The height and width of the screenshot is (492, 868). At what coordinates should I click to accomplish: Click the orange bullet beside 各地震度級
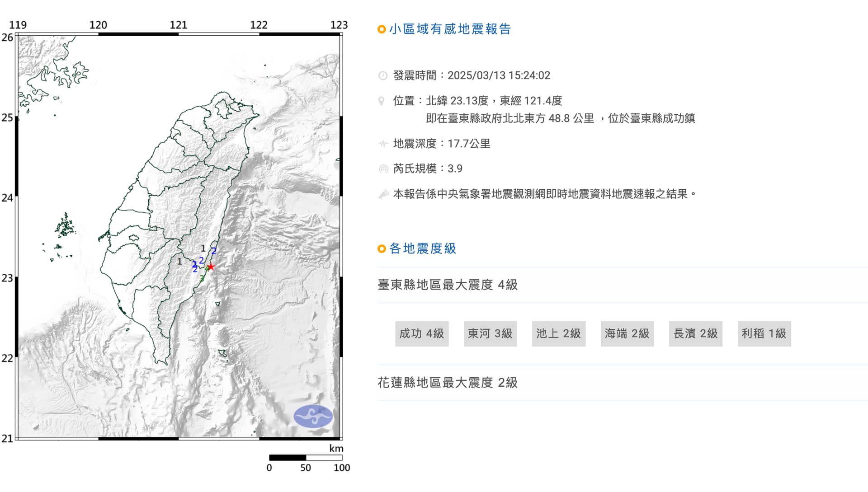click(x=382, y=249)
